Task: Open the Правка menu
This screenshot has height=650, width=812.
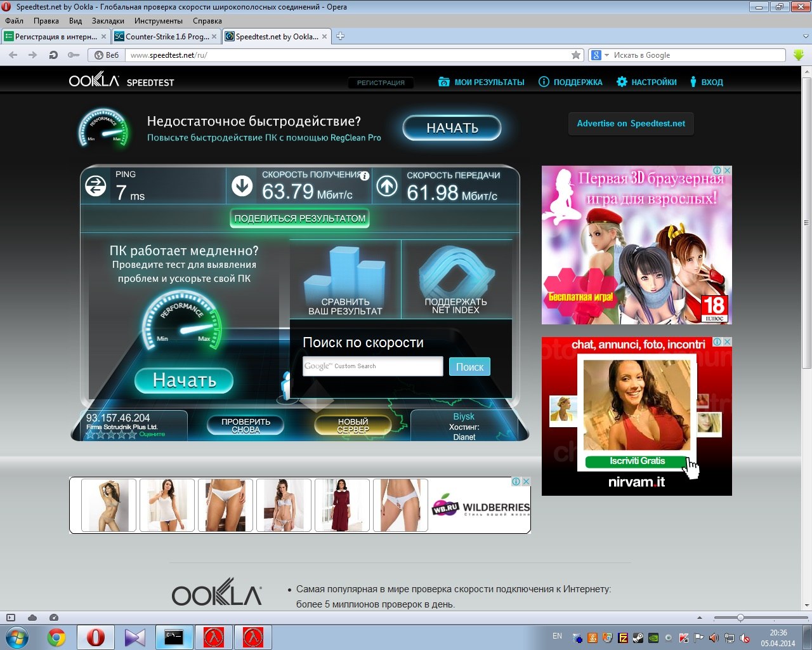Action: [x=46, y=21]
